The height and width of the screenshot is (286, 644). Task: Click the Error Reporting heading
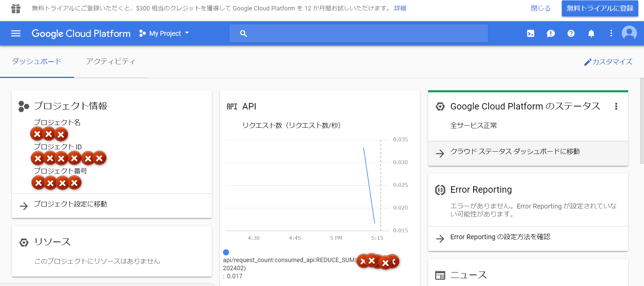click(481, 190)
